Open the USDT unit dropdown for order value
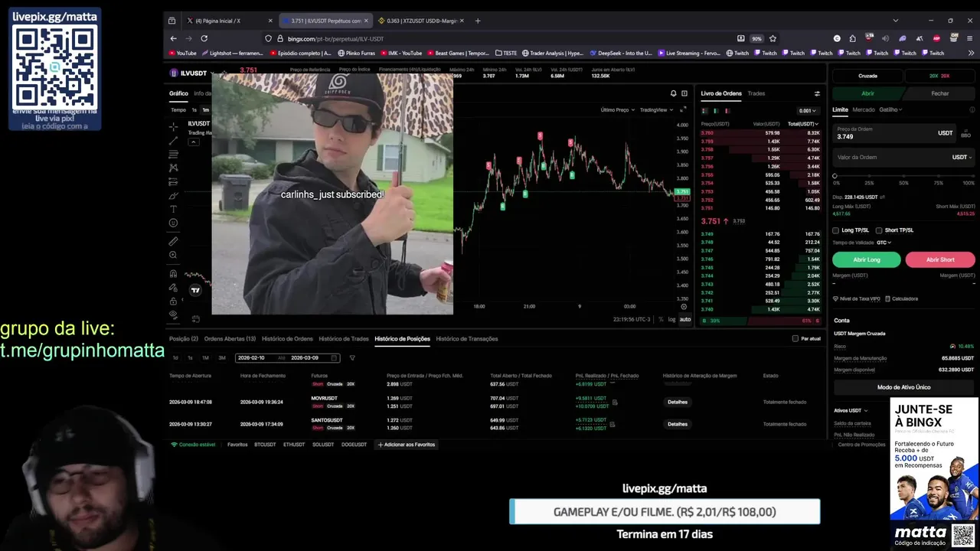The image size is (980, 551). coord(962,157)
